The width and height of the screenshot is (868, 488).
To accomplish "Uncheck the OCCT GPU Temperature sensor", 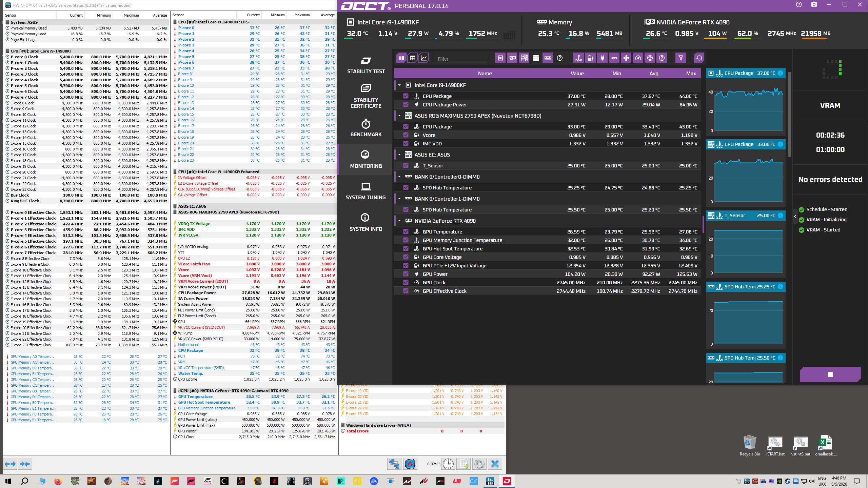I will coord(406,231).
